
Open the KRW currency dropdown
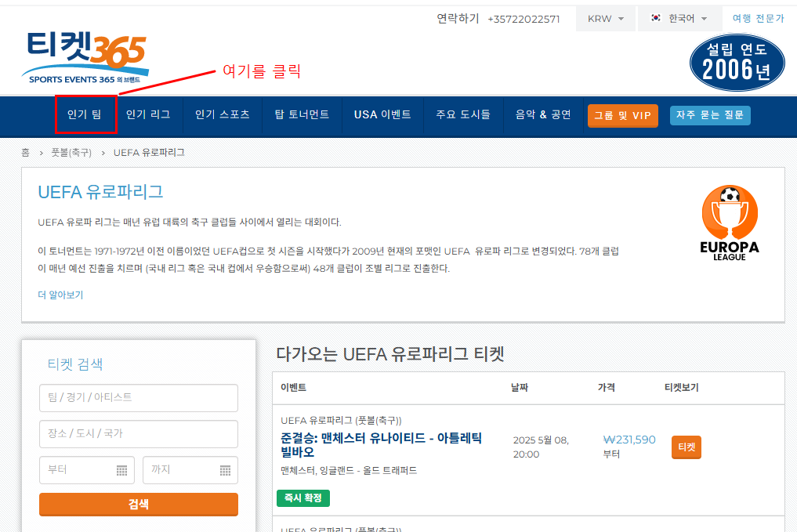tap(605, 19)
